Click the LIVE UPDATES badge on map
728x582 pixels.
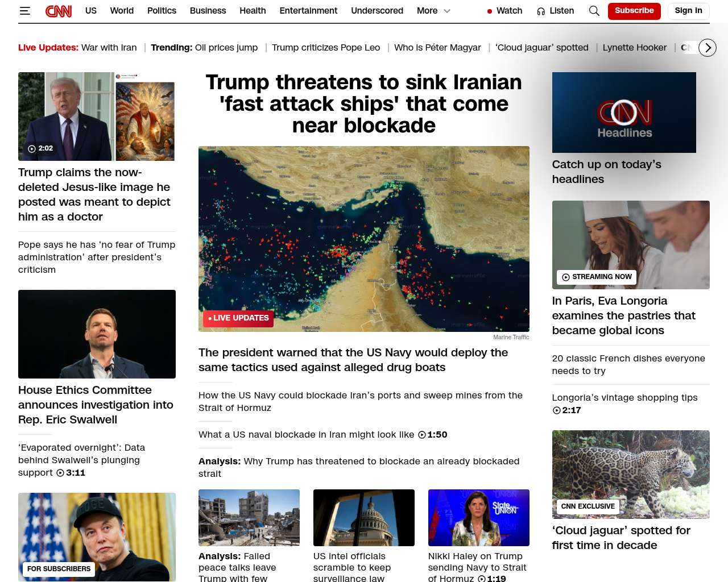(x=238, y=318)
